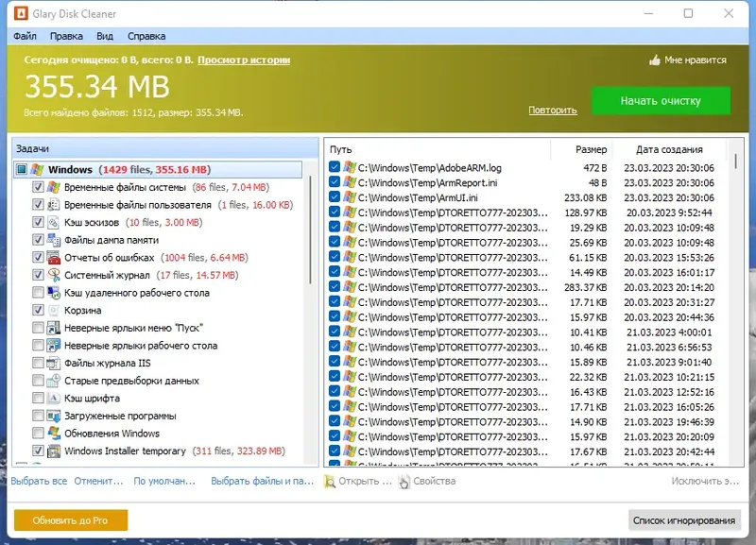Click the file icon of ArmUI.ini row
The width and height of the screenshot is (756, 545).
click(350, 197)
